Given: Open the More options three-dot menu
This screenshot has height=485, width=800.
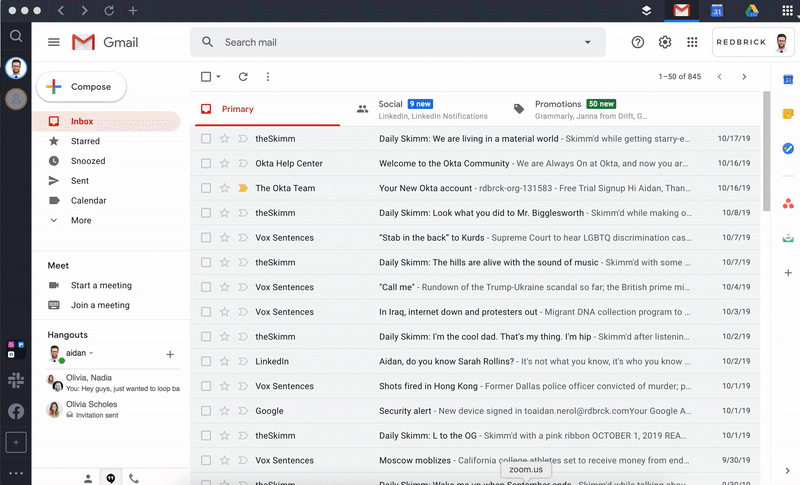Looking at the screenshot, I should click(268, 76).
